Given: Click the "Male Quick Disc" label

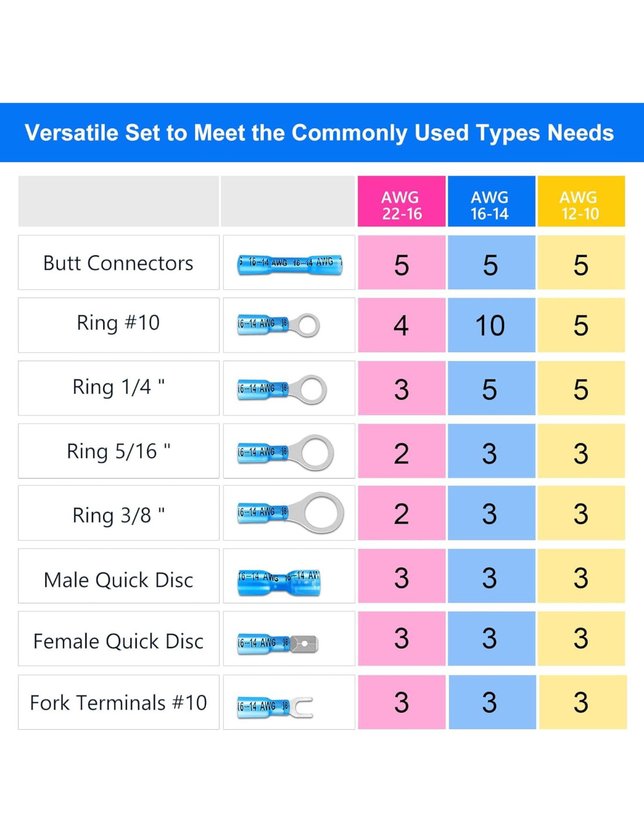Looking at the screenshot, I should click(x=118, y=580).
